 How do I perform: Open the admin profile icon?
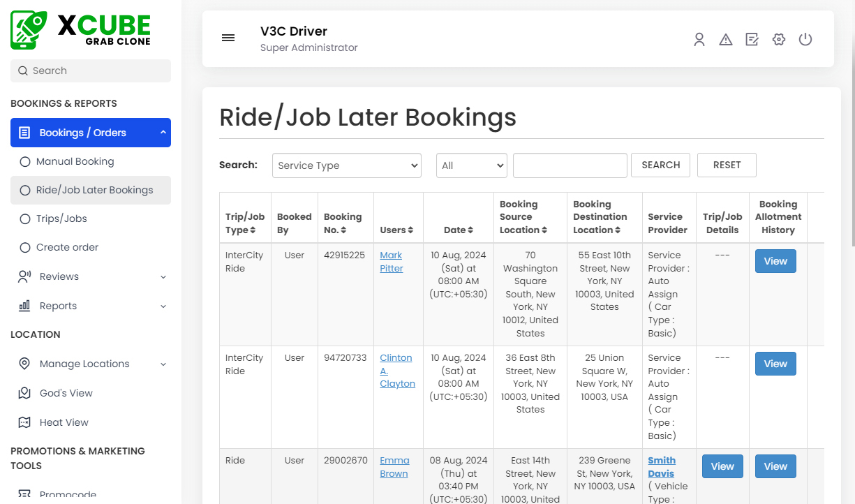pos(699,39)
